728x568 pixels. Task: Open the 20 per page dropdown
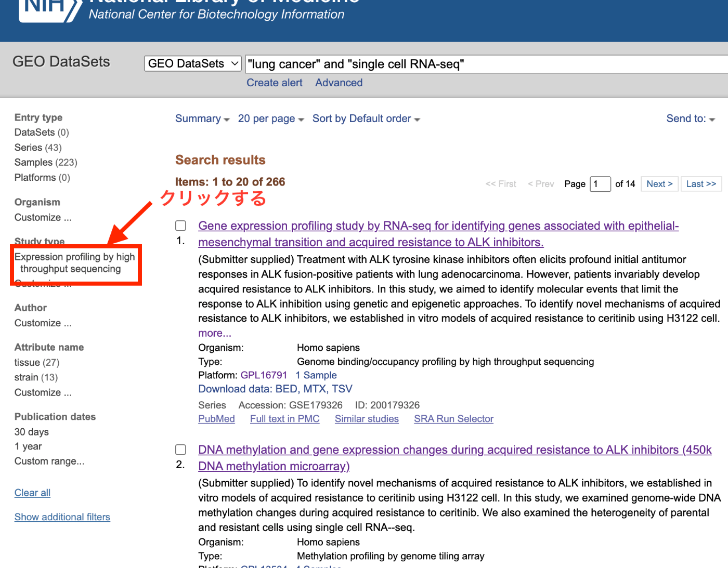coord(271,118)
